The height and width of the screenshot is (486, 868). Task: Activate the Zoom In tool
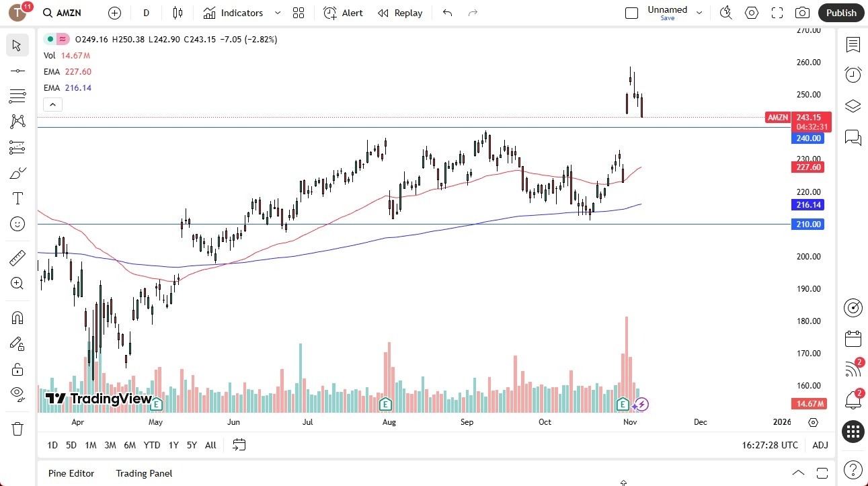17,283
